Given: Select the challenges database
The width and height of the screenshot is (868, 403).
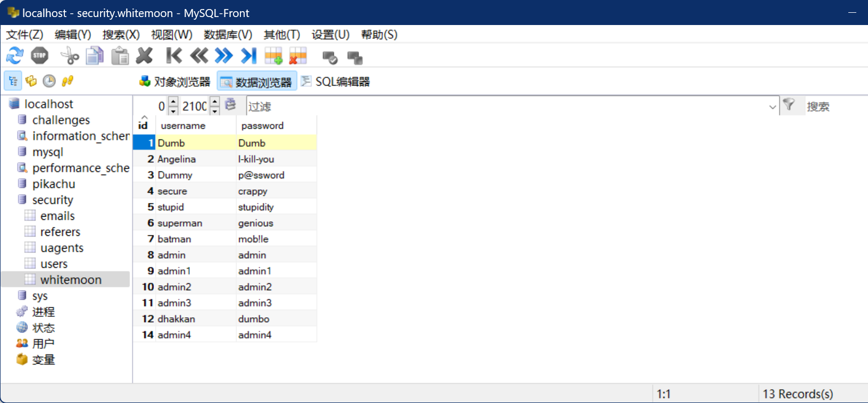Looking at the screenshot, I should (x=53, y=120).
